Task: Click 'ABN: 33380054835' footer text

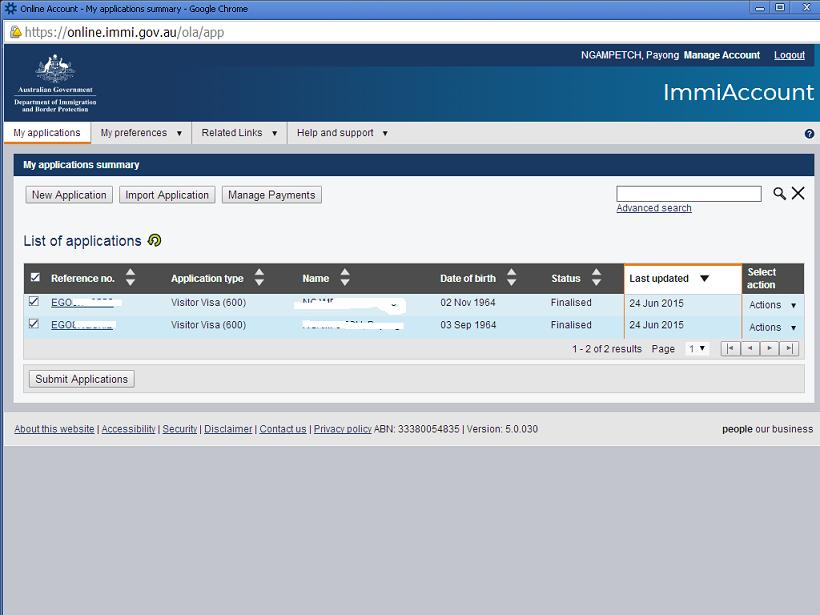Action: click(x=417, y=429)
